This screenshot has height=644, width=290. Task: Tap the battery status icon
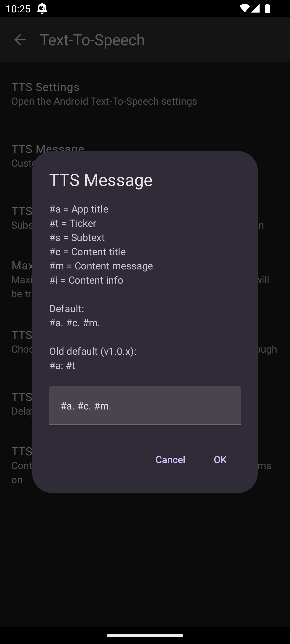click(267, 9)
